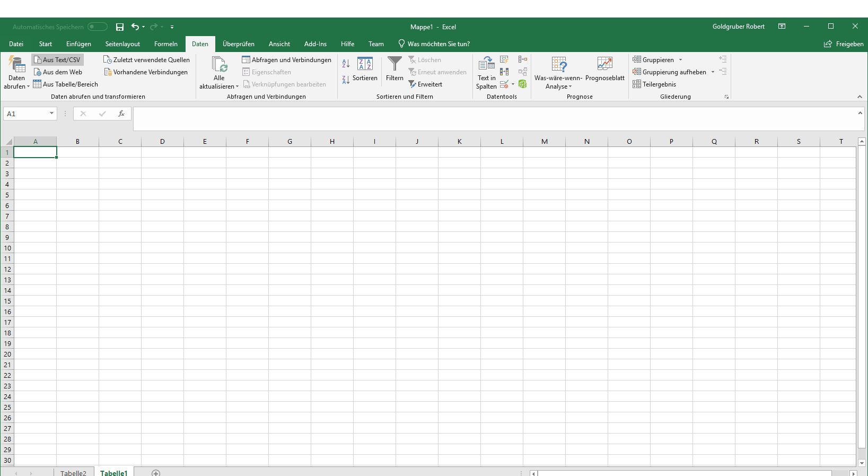The width and height of the screenshot is (868, 476).
Task: Expand the Gruppieren dropdown arrow
Action: [x=680, y=60]
